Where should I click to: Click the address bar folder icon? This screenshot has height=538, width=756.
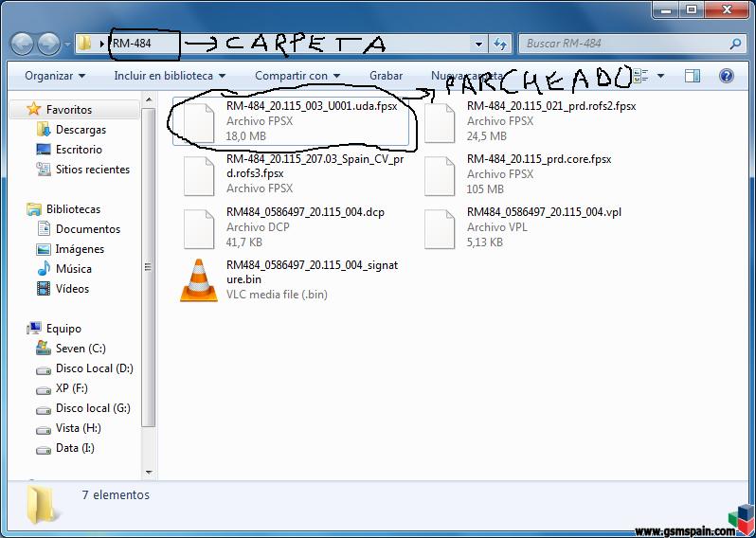tap(85, 44)
